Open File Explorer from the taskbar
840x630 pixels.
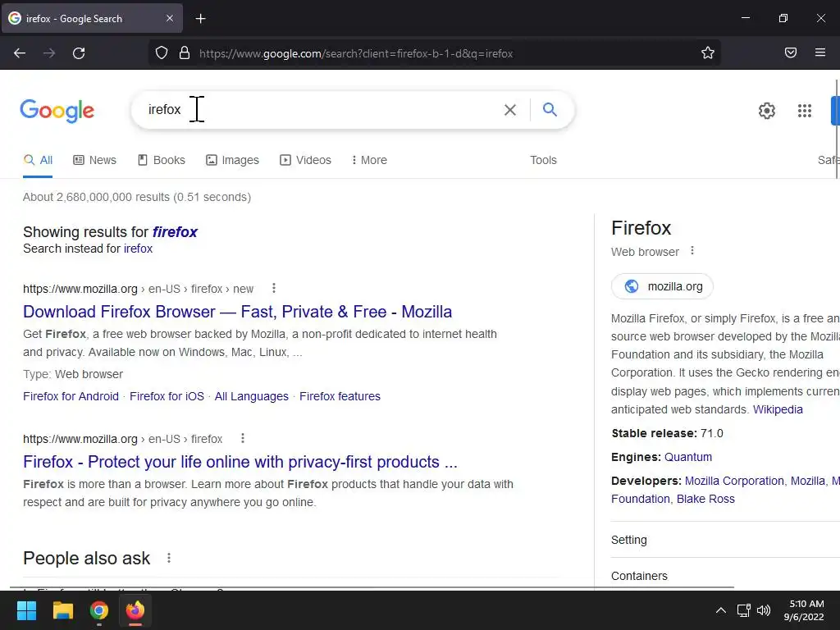62,610
